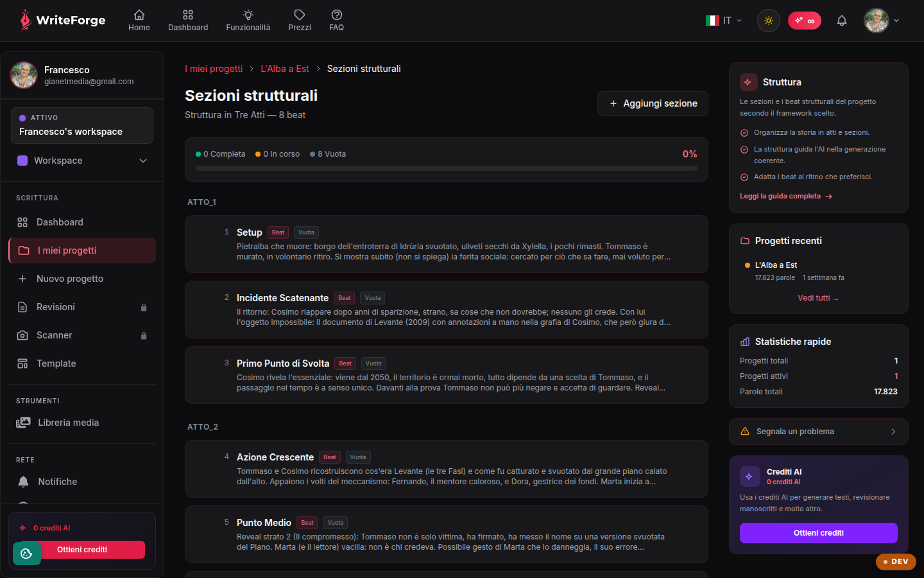This screenshot has height=578, width=924.
Task: Expand the Workspace dropdown
Action: [x=82, y=161]
